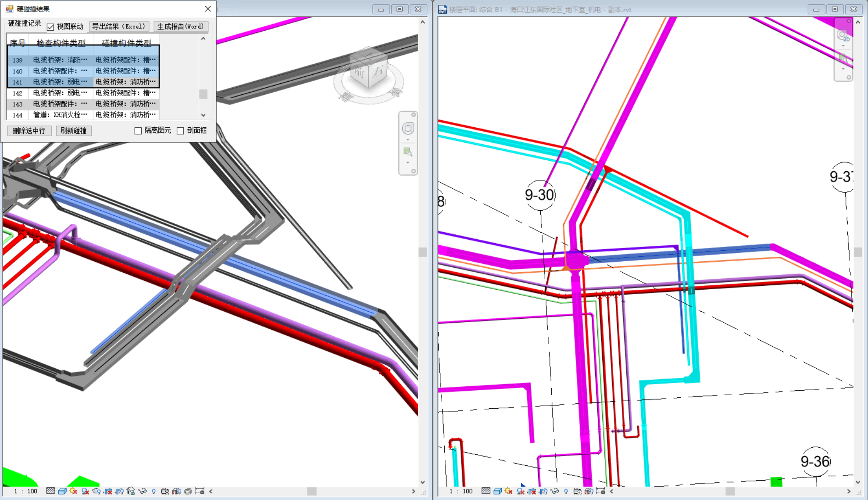Viewport: 868px width, 500px height.
Task: Toggle 视图联动 checkbox
Action: [x=50, y=27]
